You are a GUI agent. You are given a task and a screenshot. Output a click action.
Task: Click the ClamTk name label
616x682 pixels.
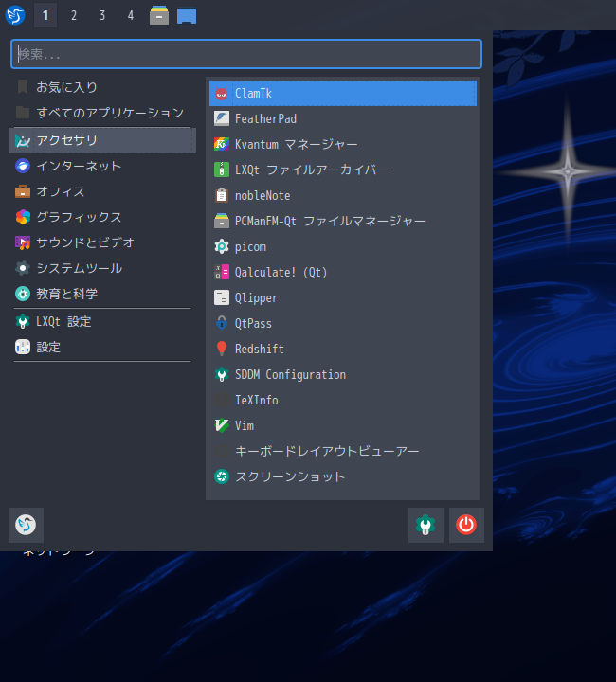coord(253,94)
